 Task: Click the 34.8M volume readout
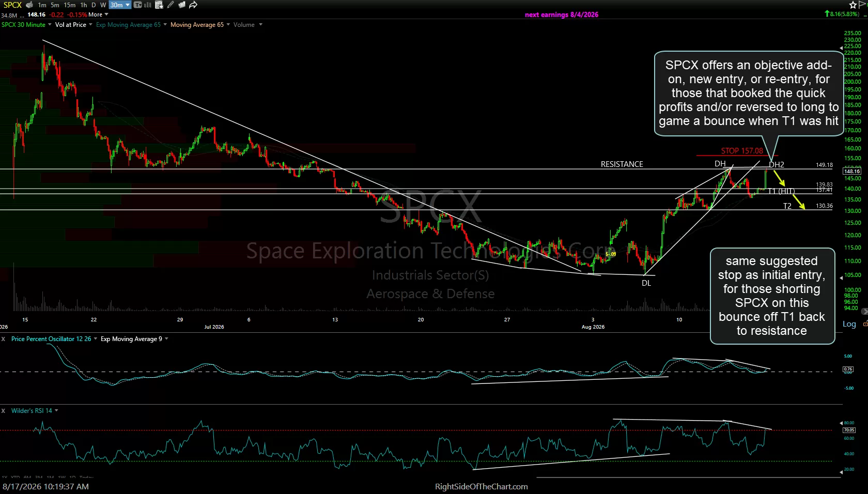pyautogui.click(x=9, y=16)
